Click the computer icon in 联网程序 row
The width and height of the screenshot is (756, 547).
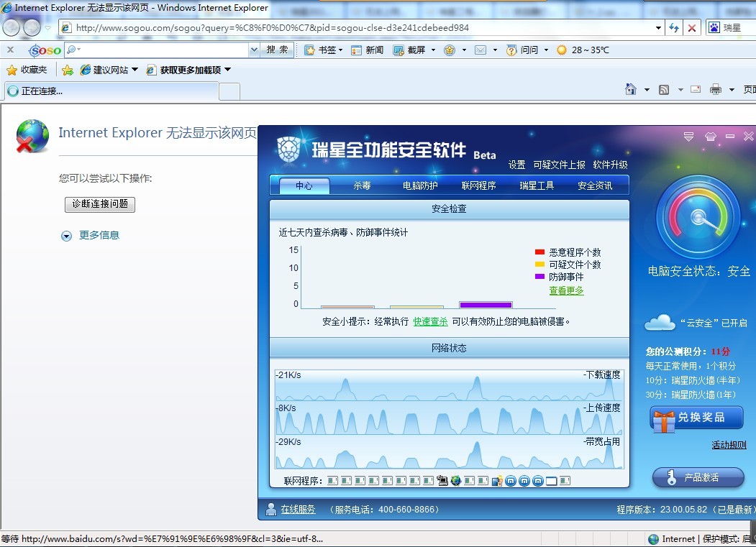pyautogui.click(x=442, y=480)
